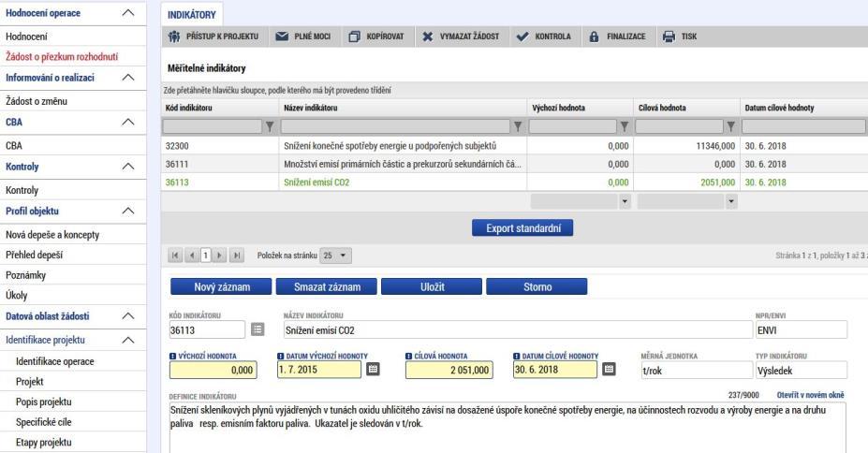The width and height of the screenshot is (868, 453).
Task: Click Kód indikátoru column filter box
Action: tap(212, 126)
